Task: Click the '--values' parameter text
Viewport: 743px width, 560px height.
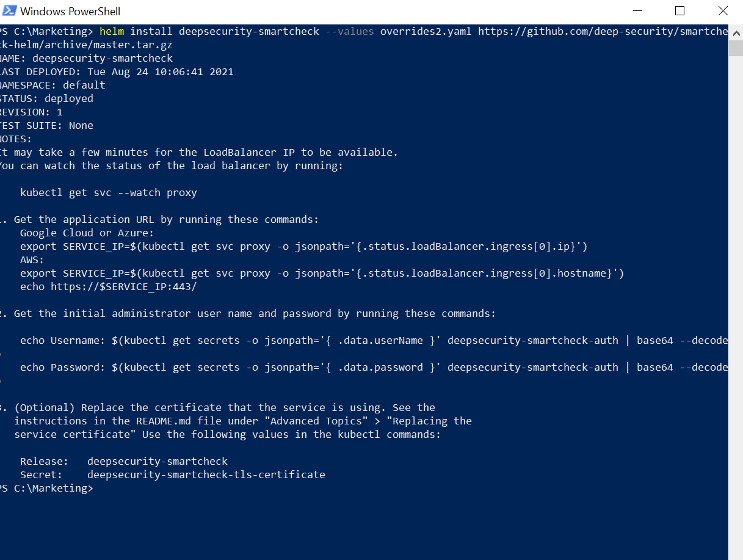Action: [x=350, y=31]
